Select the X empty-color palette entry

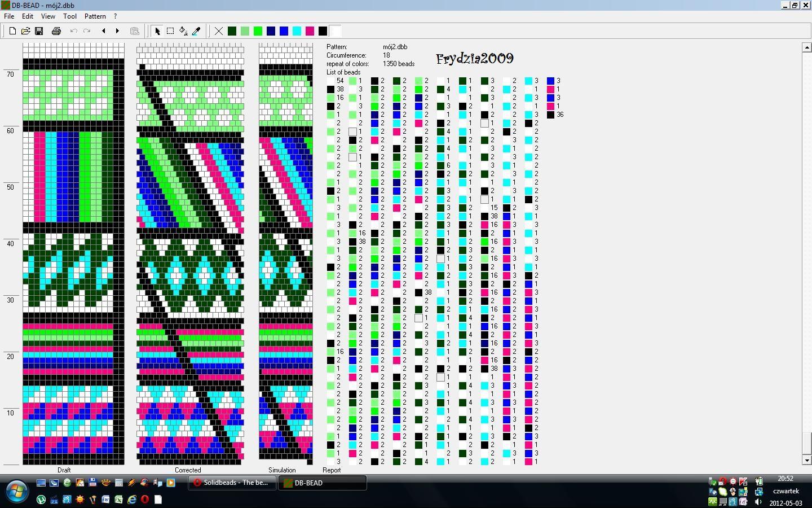[219, 31]
